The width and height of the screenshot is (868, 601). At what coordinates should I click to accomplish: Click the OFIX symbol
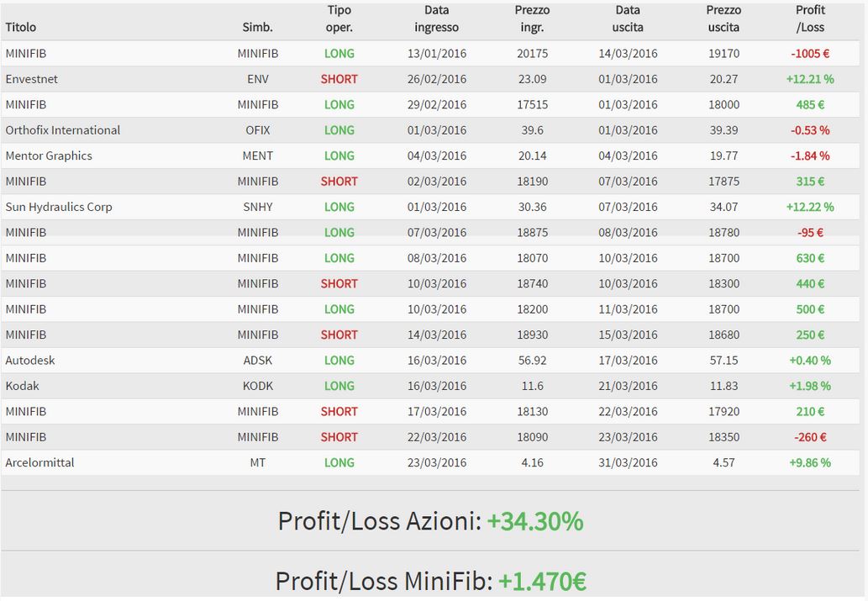pyautogui.click(x=257, y=130)
